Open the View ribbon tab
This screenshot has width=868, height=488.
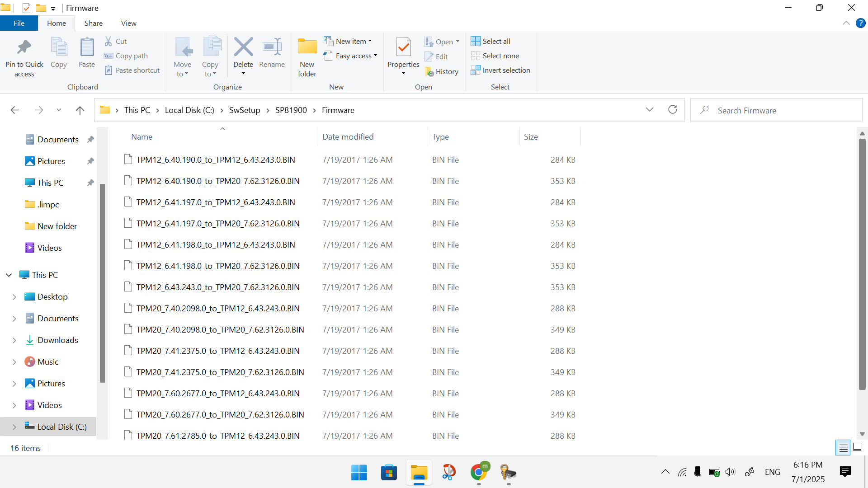pos(128,23)
